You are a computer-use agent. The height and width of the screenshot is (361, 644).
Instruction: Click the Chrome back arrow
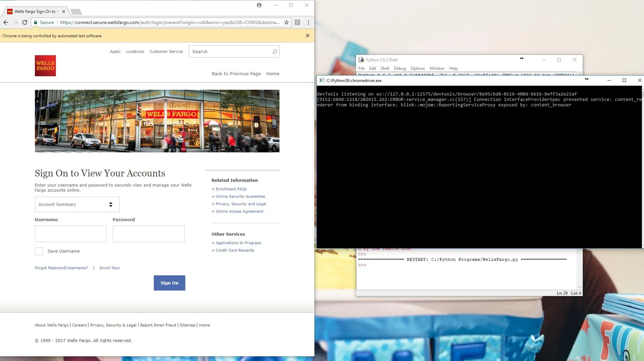[x=6, y=22]
